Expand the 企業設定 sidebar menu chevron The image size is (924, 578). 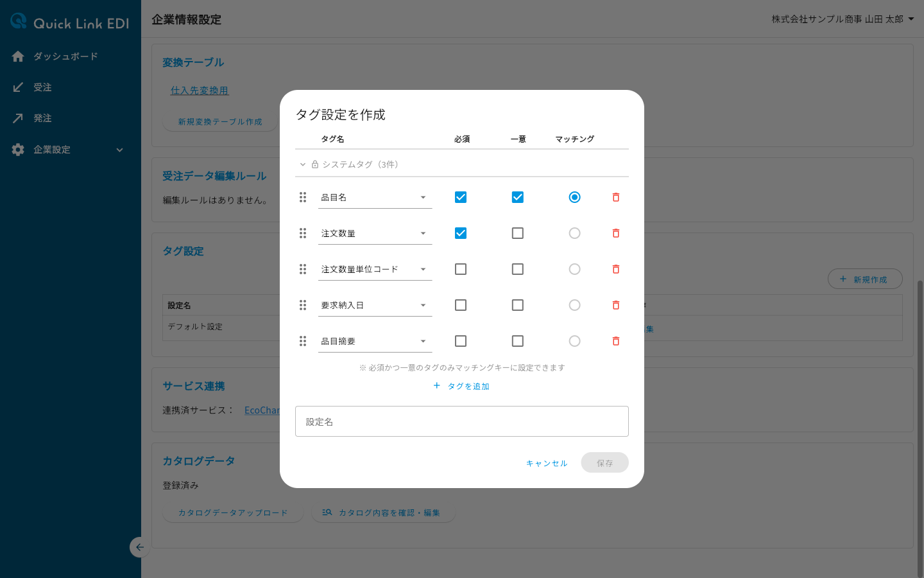pos(119,150)
